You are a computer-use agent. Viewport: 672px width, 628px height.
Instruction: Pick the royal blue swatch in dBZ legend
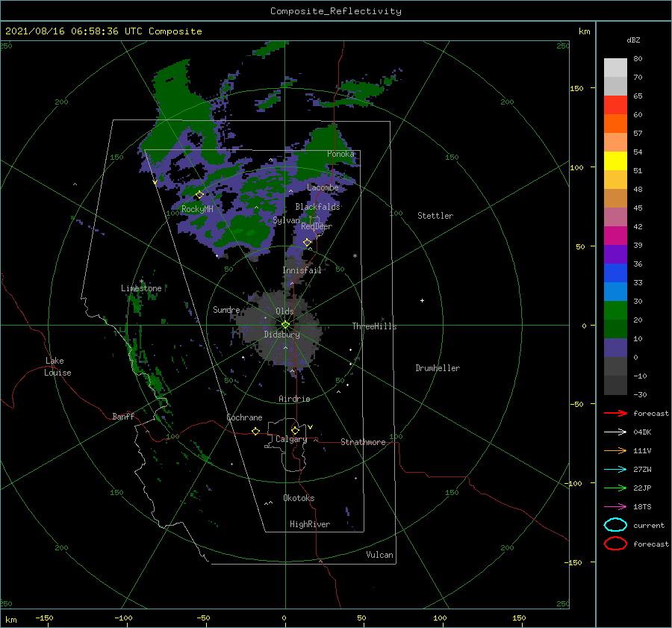pyautogui.click(x=615, y=273)
